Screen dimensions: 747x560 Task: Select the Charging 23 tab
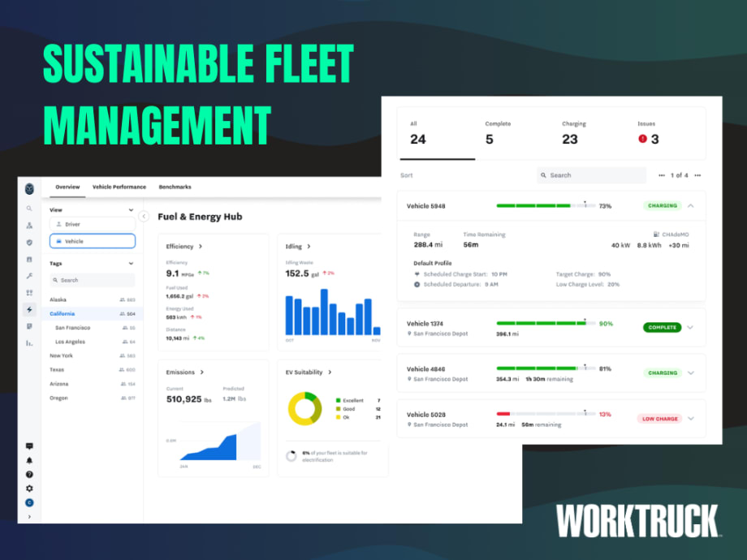573,133
